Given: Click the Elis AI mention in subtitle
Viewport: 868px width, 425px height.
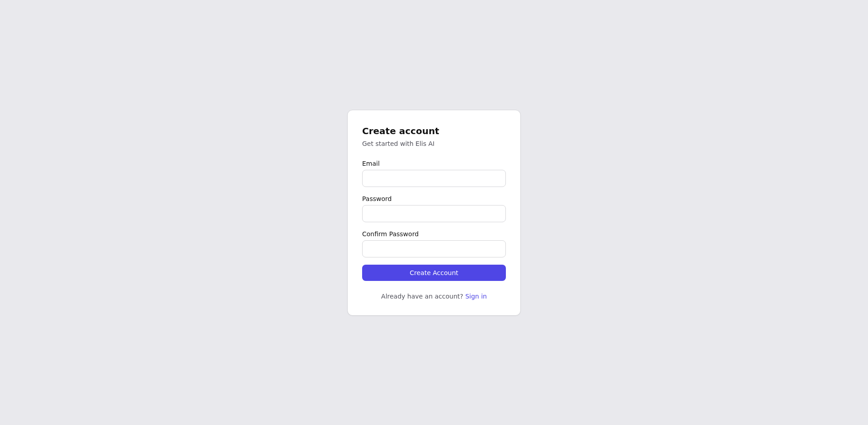Looking at the screenshot, I should pos(425,144).
